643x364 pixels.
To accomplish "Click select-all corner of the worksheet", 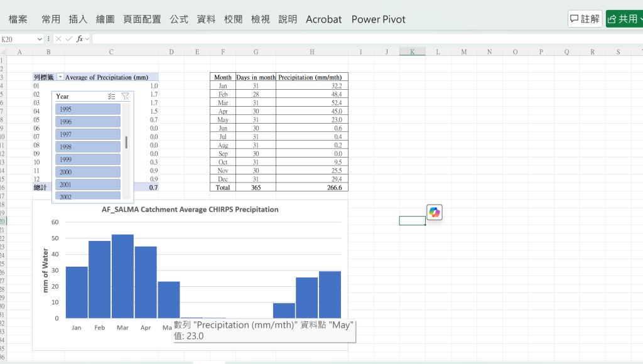I will [3, 51].
